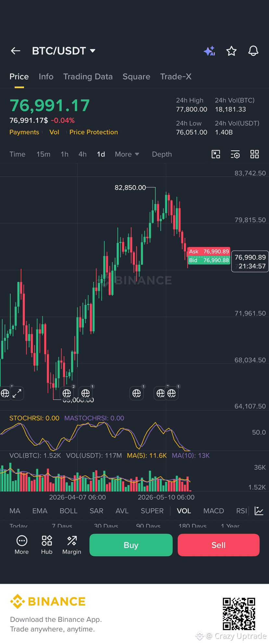Image resolution: width=269 pixels, height=644 pixels.
Task: Select the 1h interval
Action: click(65, 154)
